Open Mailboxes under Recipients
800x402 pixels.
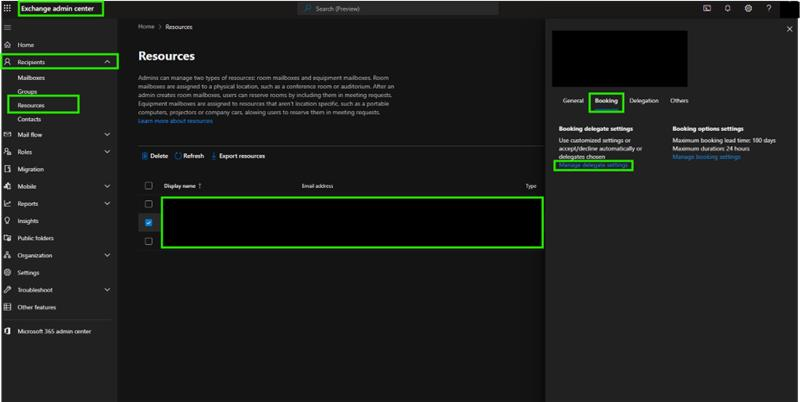[31, 78]
